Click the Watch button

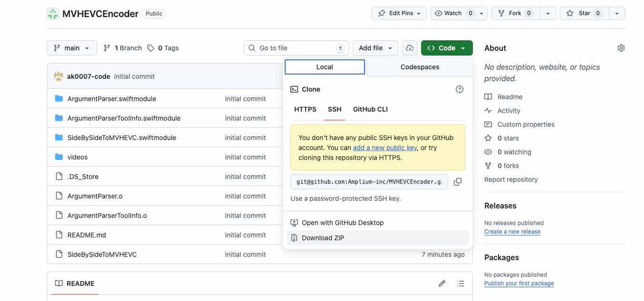coord(453,13)
